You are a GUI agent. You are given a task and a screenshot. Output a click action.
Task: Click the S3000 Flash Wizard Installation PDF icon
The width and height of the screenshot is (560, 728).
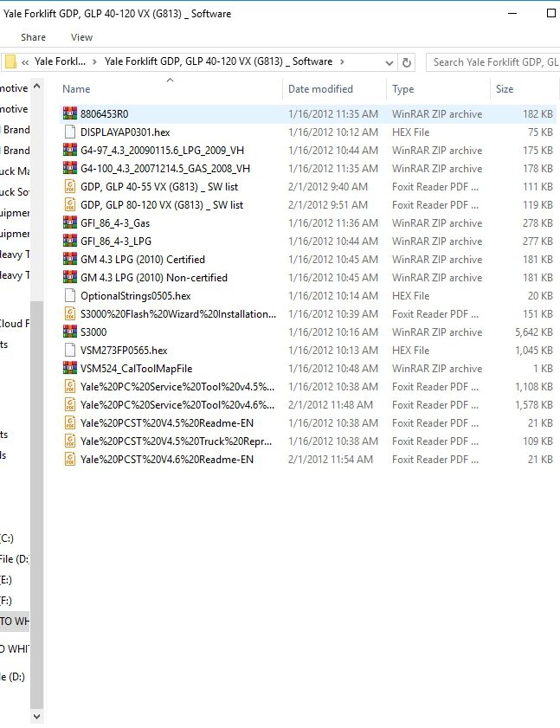(69, 314)
